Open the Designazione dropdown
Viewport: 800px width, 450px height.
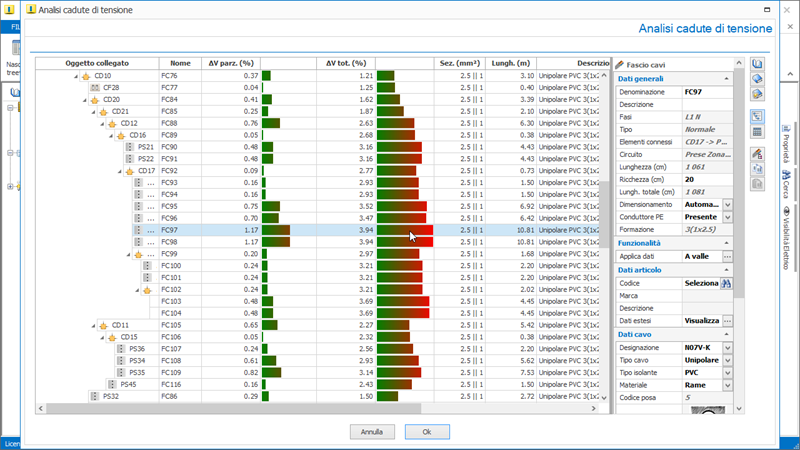(x=728, y=347)
